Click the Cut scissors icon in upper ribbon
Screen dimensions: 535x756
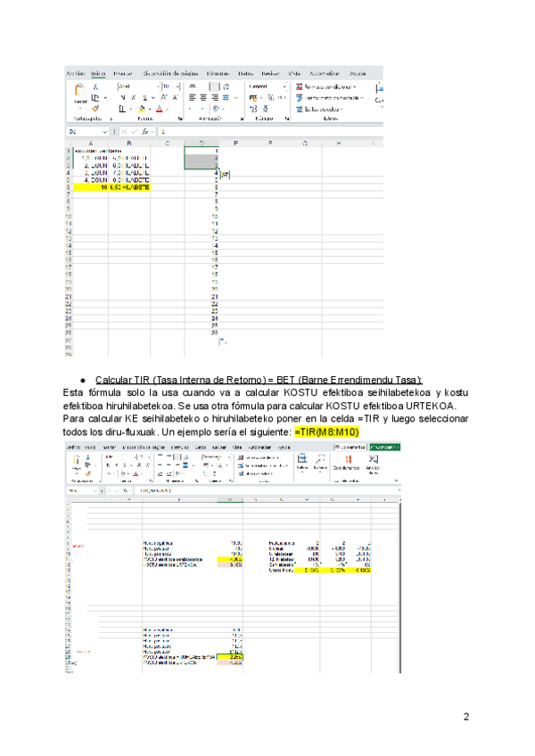[x=95, y=86]
